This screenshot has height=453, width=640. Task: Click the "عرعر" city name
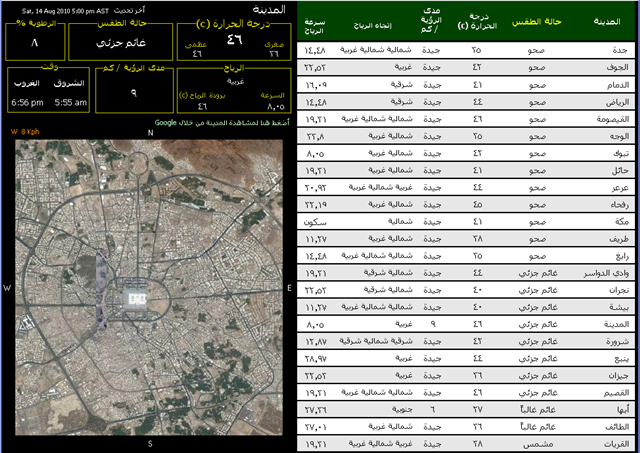(620, 187)
